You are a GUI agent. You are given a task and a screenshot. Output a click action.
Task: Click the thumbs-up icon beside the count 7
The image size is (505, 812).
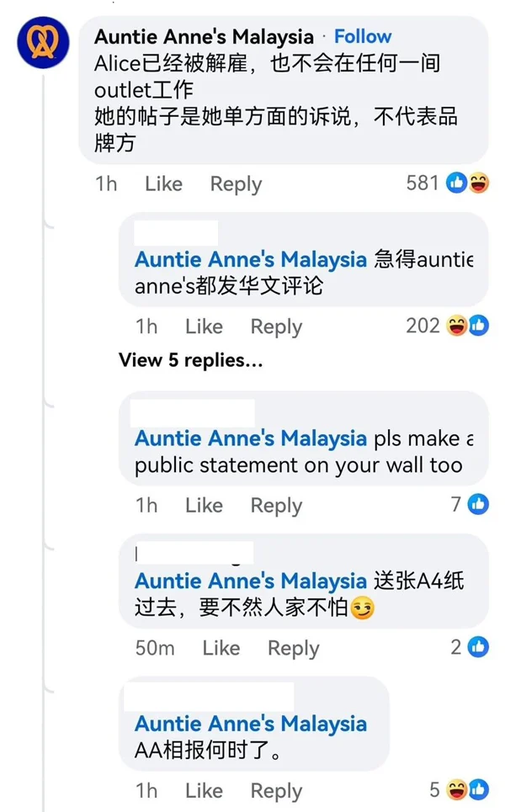[x=480, y=504]
